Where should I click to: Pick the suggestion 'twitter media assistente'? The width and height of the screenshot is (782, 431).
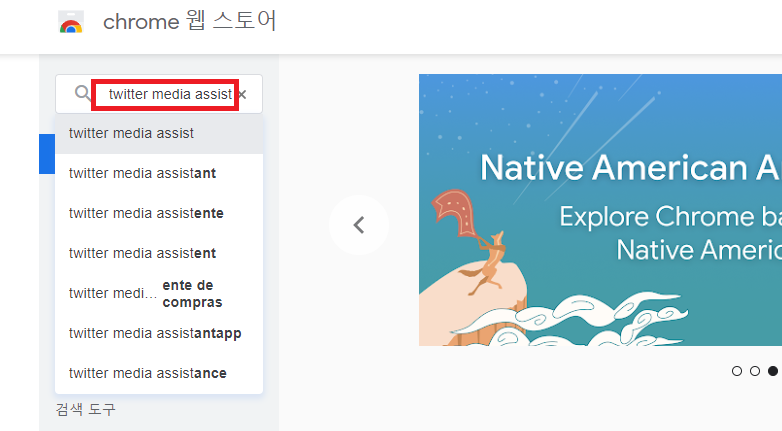coord(159,214)
